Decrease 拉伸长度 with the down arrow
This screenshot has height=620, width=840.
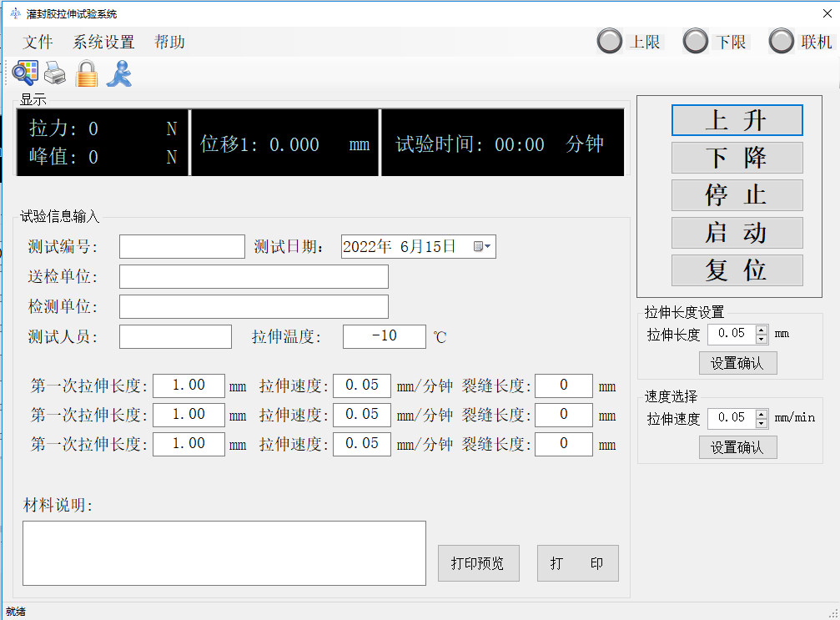pos(762,339)
